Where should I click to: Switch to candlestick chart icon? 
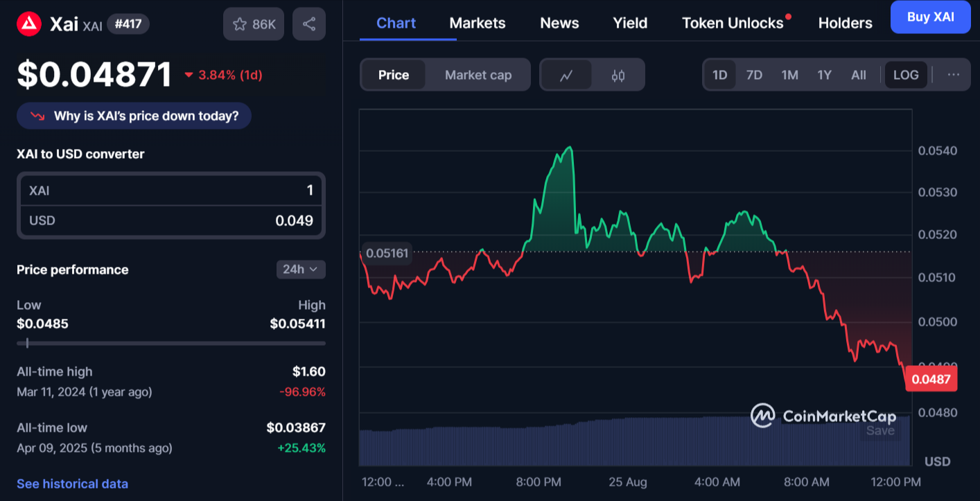[618, 75]
